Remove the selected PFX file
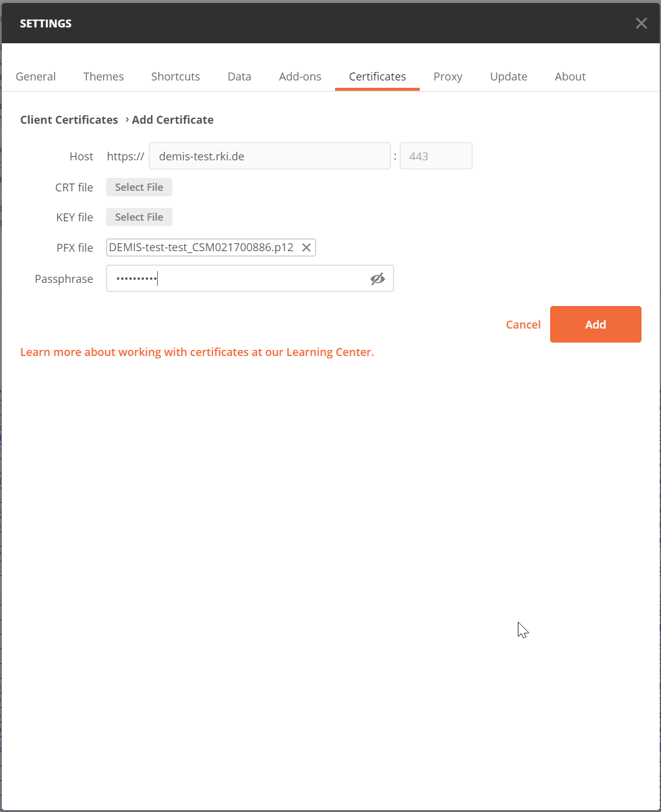This screenshot has width=661, height=812. (306, 248)
